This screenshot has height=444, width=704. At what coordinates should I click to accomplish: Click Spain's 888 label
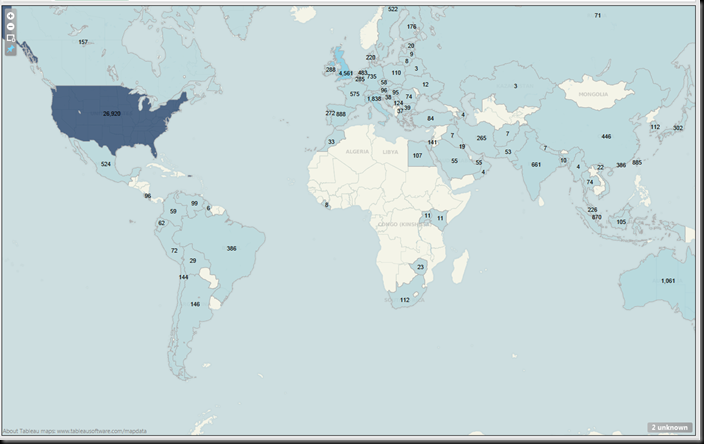coord(341,114)
